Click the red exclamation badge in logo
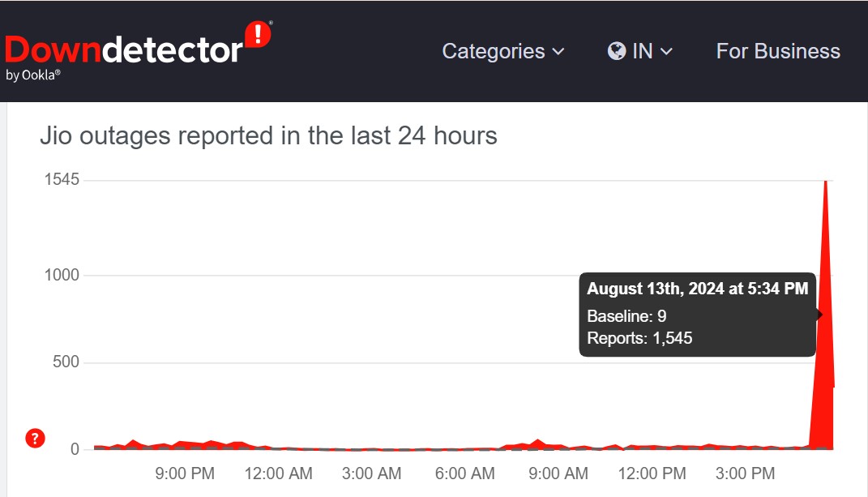 click(x=258, y=35)
